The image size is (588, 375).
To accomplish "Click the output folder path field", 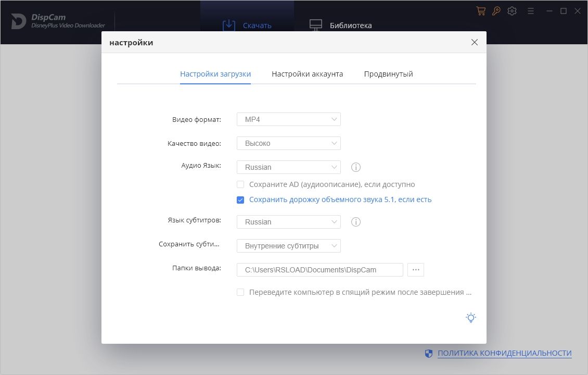I will [x=319, y=269].
